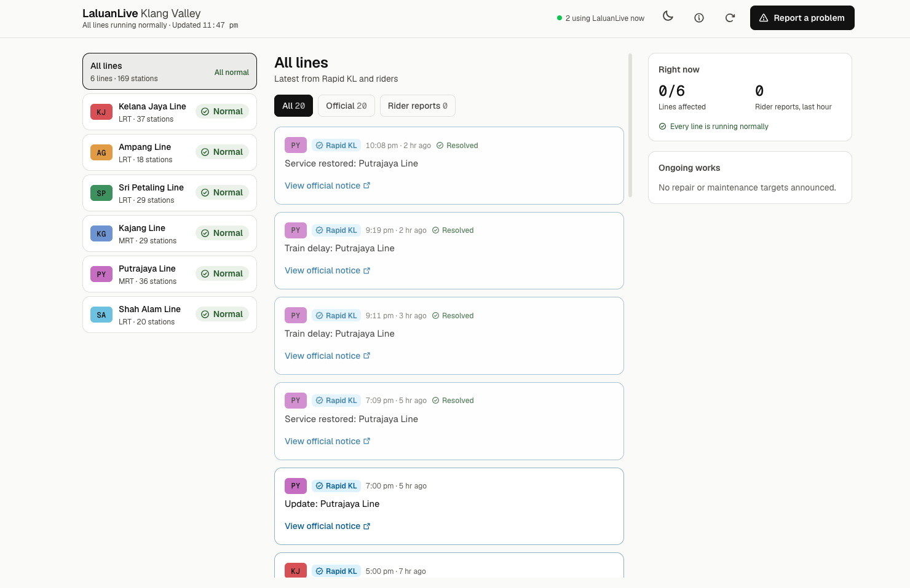This screenshot has width=910, height=588.
Task: Click the green dot beside 2 using LaluanLive now
Action: (x=560, y=18)
